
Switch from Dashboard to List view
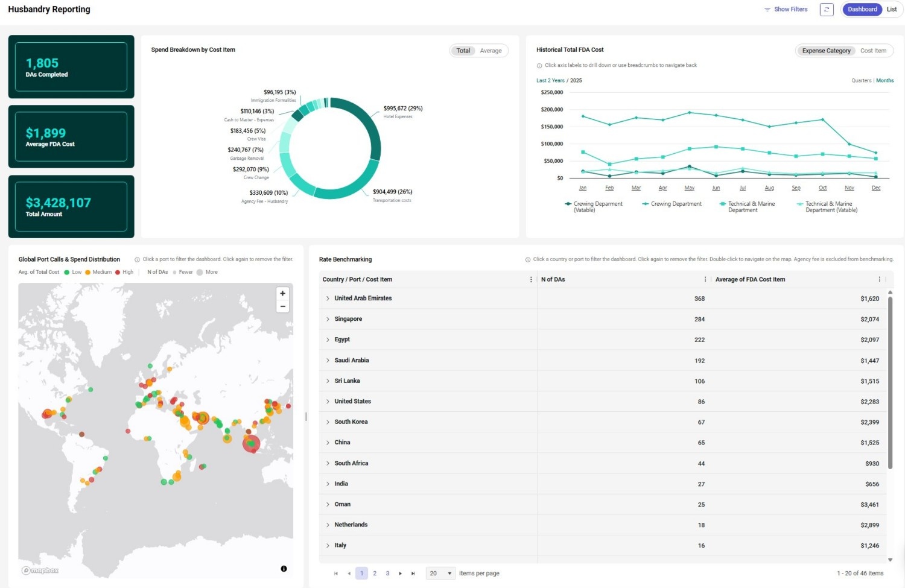click(892, 10)
